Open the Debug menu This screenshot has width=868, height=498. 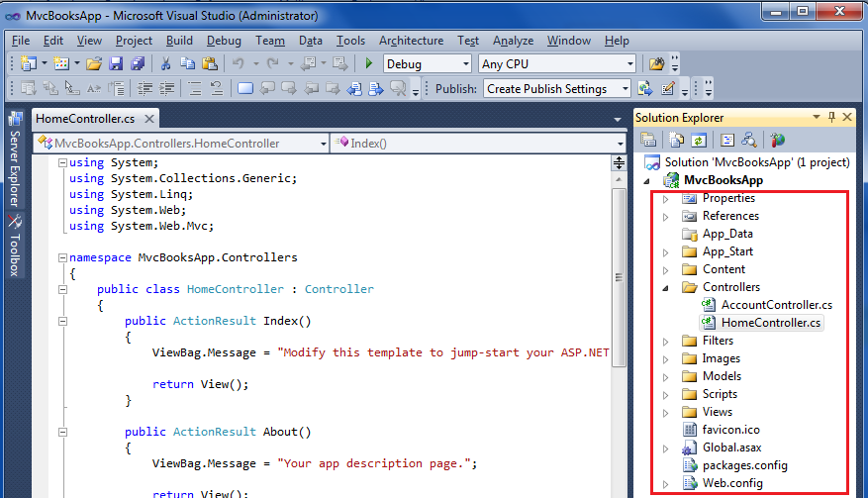point(224,41)
